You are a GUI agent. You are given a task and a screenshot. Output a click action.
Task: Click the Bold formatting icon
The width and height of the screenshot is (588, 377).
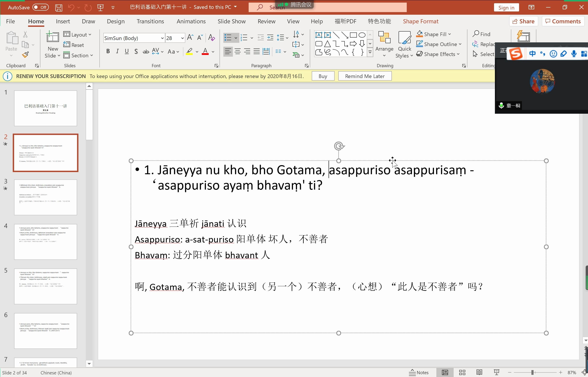pyautogui.click(x=108, y=51)
